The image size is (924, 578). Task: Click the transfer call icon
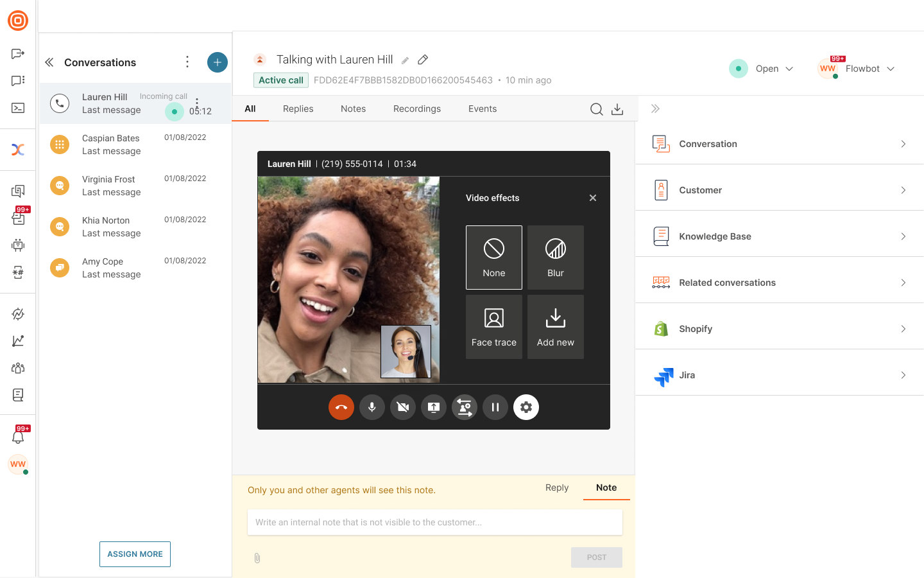(465, 407)
